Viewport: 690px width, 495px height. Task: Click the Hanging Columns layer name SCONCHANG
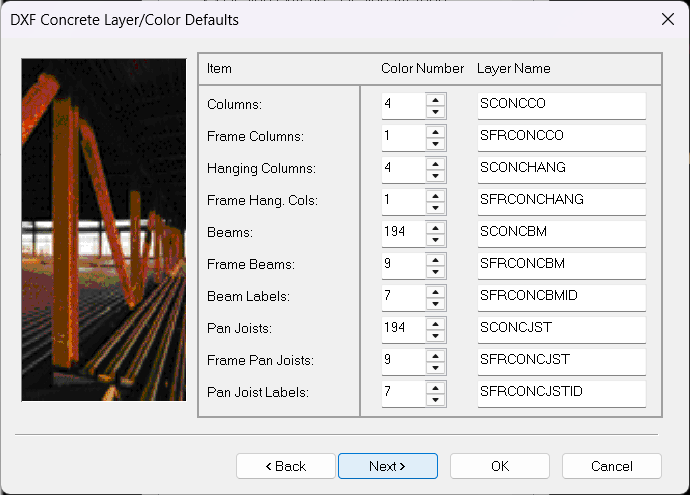pyautogui.click(x=561, y=168)
